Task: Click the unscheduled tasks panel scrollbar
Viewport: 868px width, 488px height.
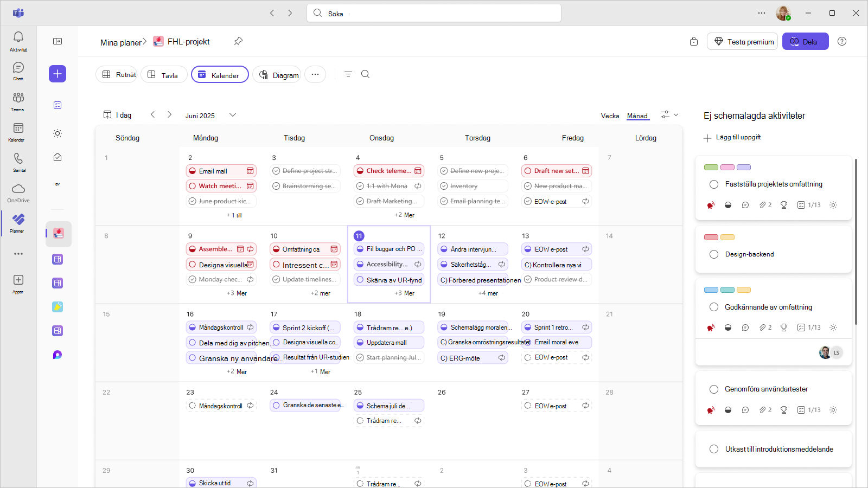Action: point(856,242)
